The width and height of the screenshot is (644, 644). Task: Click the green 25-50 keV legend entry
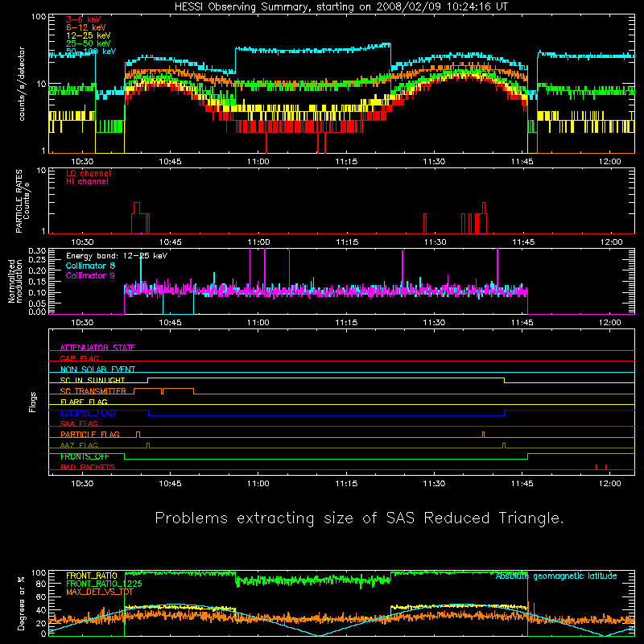[89, 43]
